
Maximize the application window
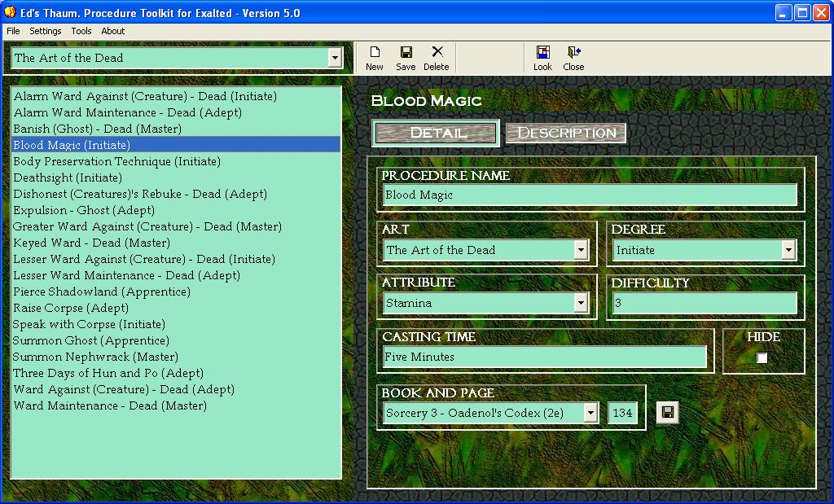pos(802,12)
